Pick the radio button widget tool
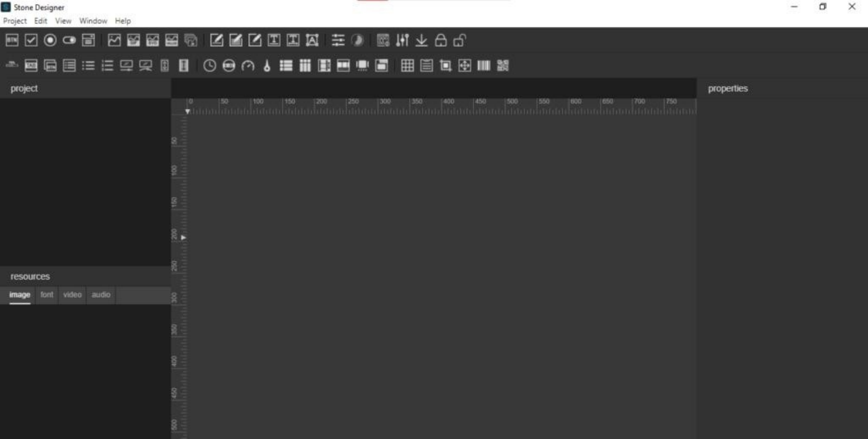This screenshot has width=868, height=439. [x=50, y=41]
